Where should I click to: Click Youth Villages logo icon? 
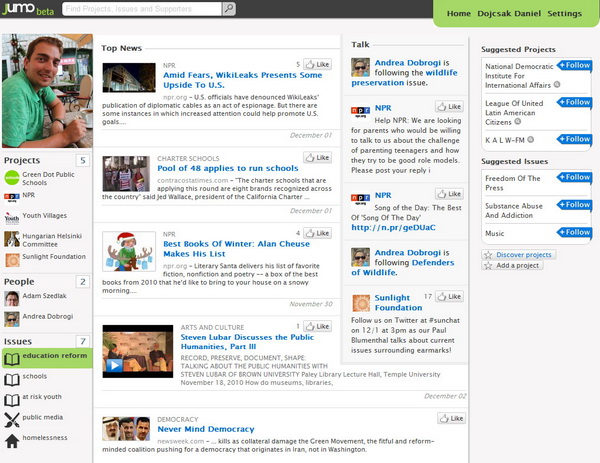click(x=12, y=218)
